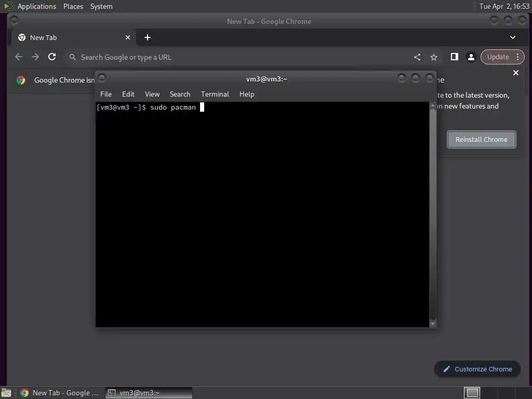Open the Places menu in top panel
The width and height of the screenshot is (532, 399).
point(73,6)
